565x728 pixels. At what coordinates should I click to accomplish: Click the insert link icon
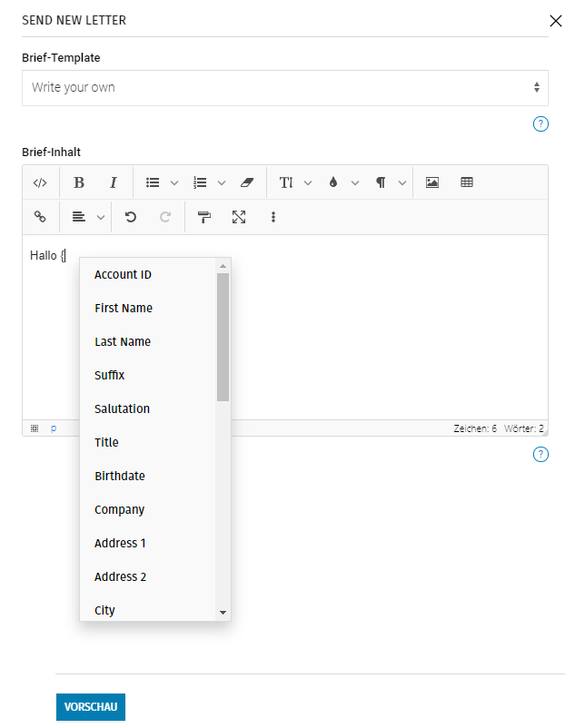tap(39, 217)
